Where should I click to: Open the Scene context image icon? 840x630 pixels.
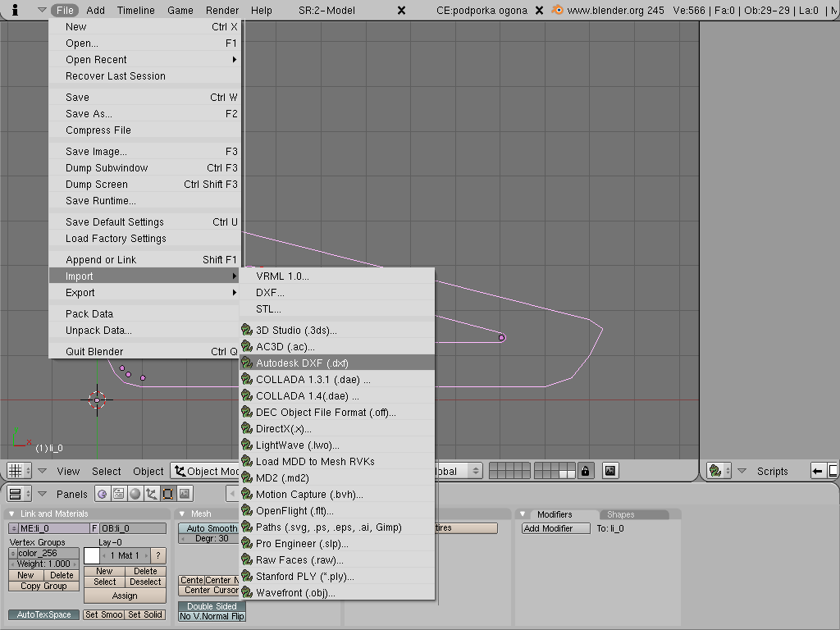185,494
